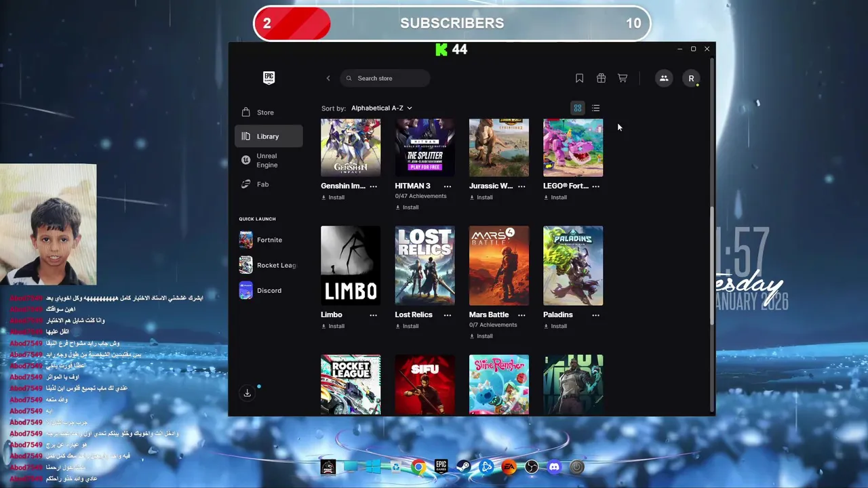Install Lost Relics

(x=407, y=326)
